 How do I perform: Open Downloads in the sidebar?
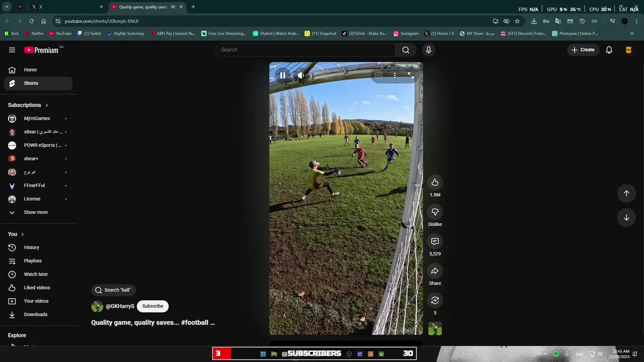38,315
